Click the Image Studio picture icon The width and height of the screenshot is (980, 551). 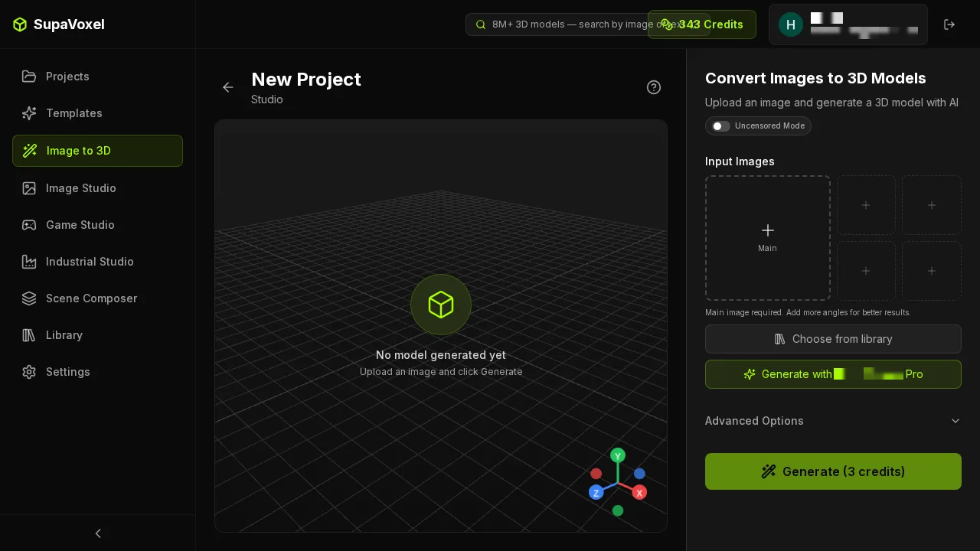[x=29, y=188]
